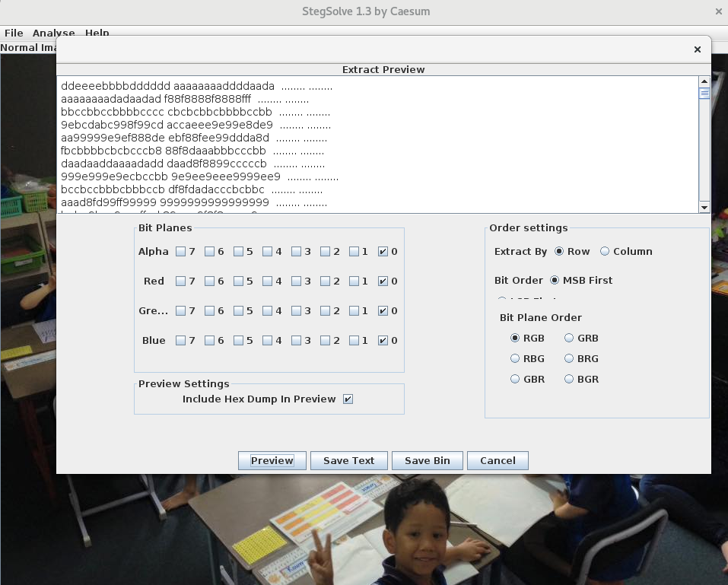Select GRB bit plane order
This screenshot has width=728, height=585.
click(x=569, y=338)
